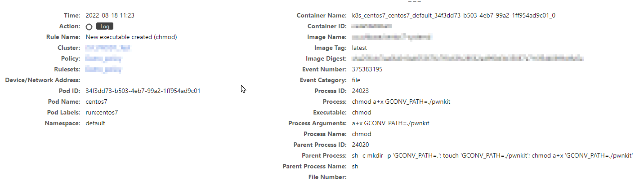Click the blurred Image Name value
This screenshot has height=185, width=644.
(392, 37)
